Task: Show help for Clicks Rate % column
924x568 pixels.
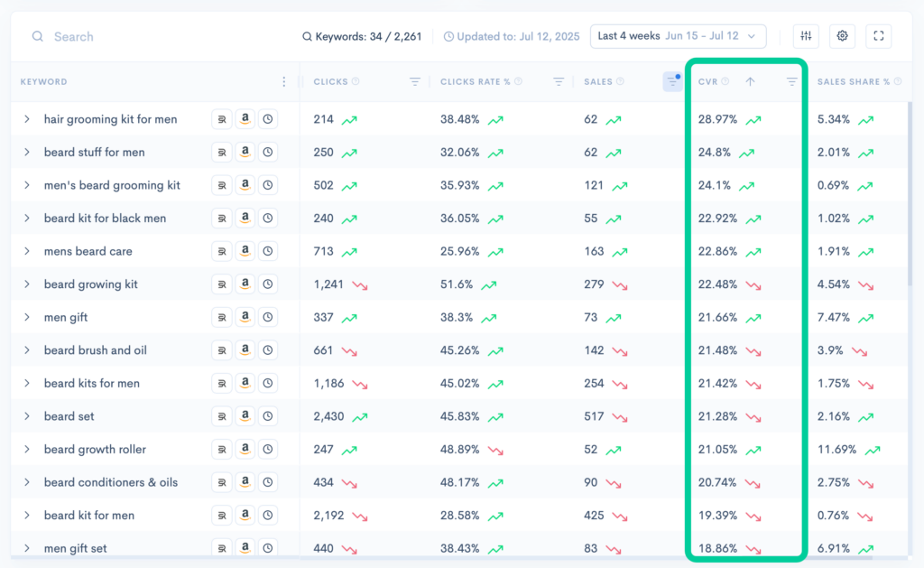Action: tap(518, 81)
